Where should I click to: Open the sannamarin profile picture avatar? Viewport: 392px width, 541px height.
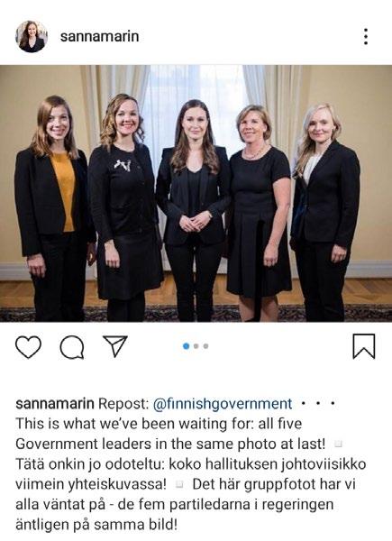pos(32,36)
